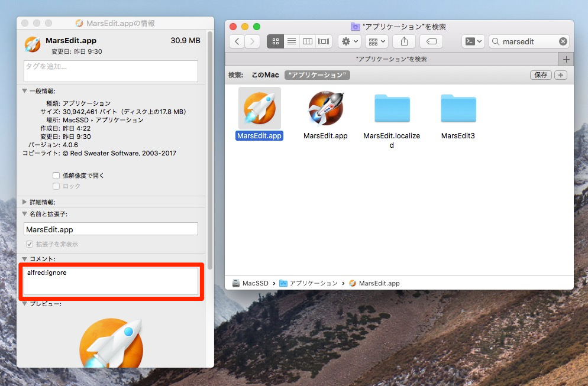Select the dark Mars MarsEdit.app icon

tap(325, 108)
